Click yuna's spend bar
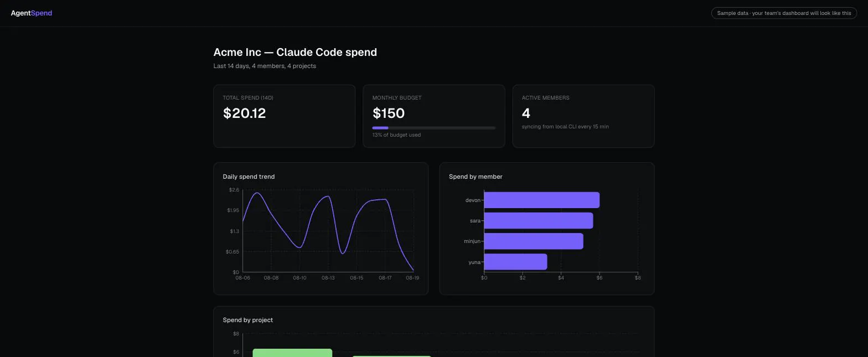Screen dimensions: 868x357 pyautogui.click(x=516, y=262)
